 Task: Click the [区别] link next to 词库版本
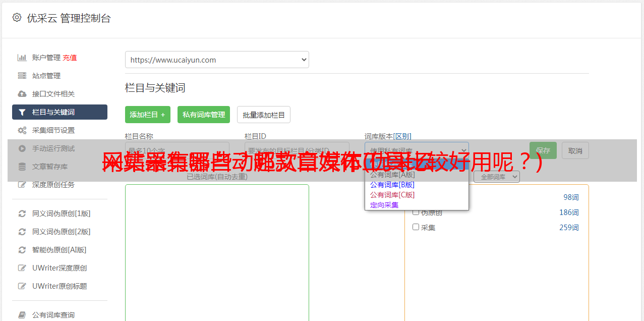click(402, 136)
